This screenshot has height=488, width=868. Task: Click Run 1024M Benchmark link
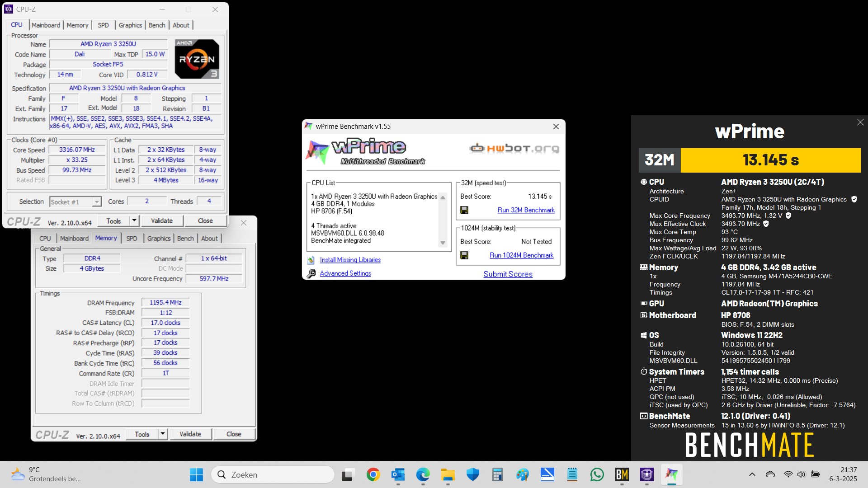point(521,255)
